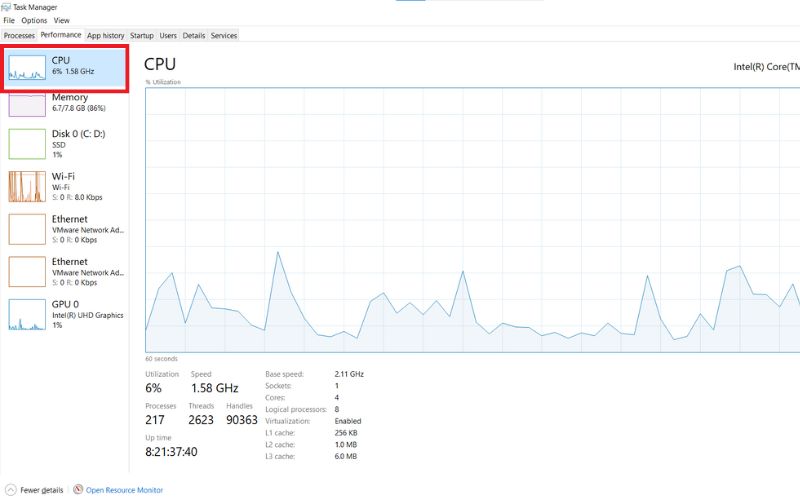This screenshot has height=500, width=800.
Task: Open the Details tab
Action: pyautogui.click(x=194, y=35)
